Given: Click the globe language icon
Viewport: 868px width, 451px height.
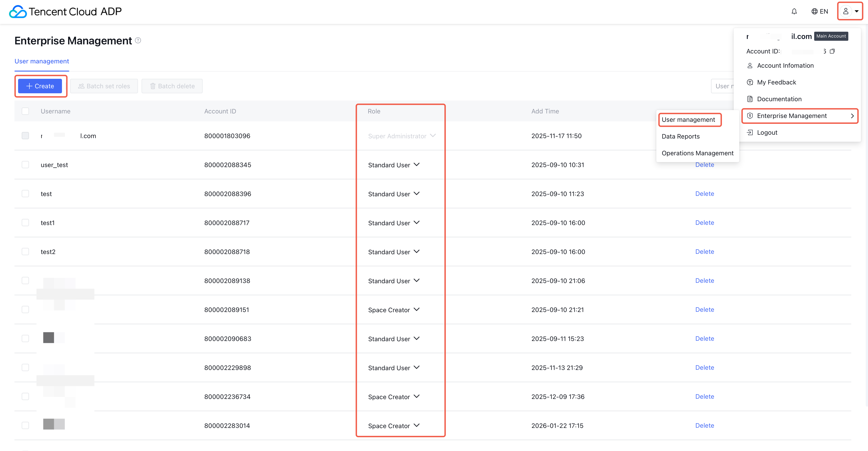Looking at the screenshot, I should 814,12.
